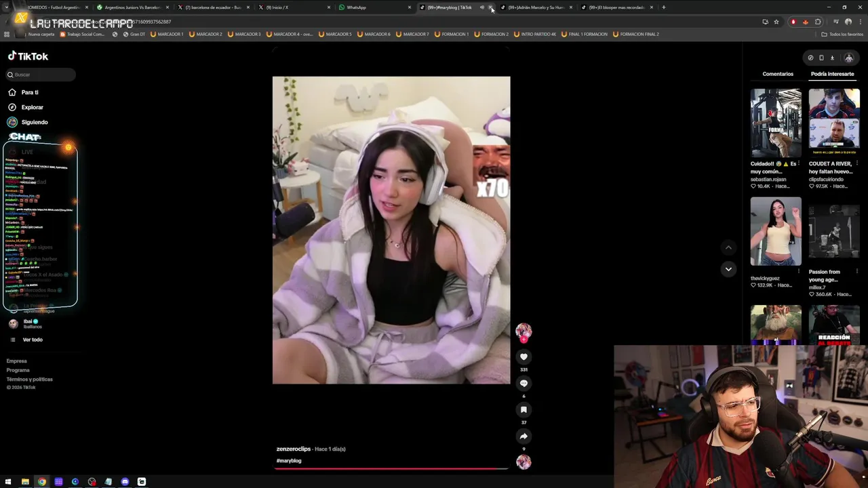This screenshot has width=868, height=488.
Task: Open profile avatar in top right pill
Action: (x=848, y=58)
